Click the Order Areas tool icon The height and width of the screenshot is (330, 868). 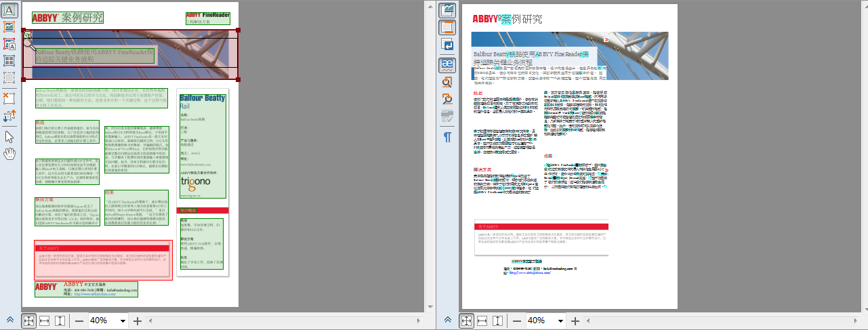(x=9, y=115)
